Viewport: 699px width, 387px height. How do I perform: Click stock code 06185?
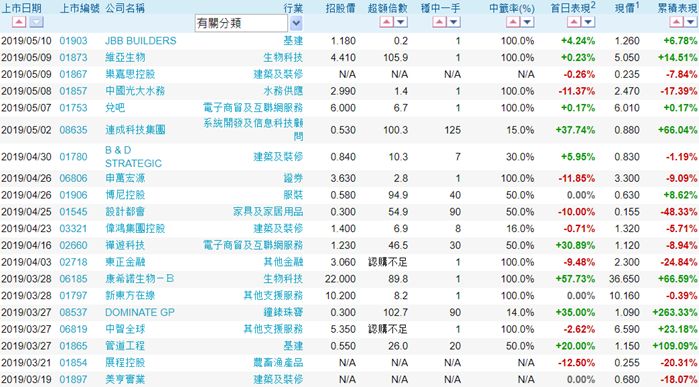(73, 279)
